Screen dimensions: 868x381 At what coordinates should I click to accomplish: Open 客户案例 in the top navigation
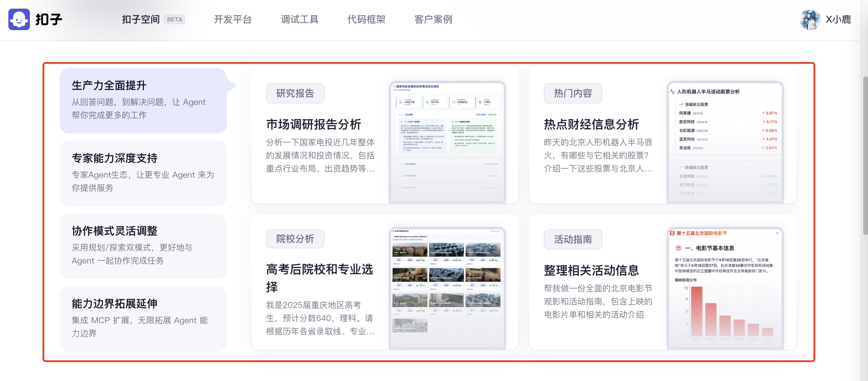(433, 19)
